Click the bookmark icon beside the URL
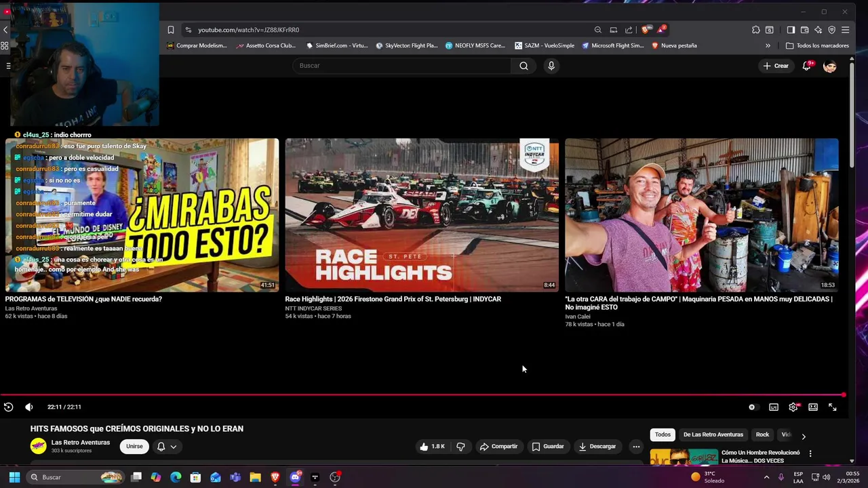This screenshot has height=488, width=868. (x=171, y=30)
